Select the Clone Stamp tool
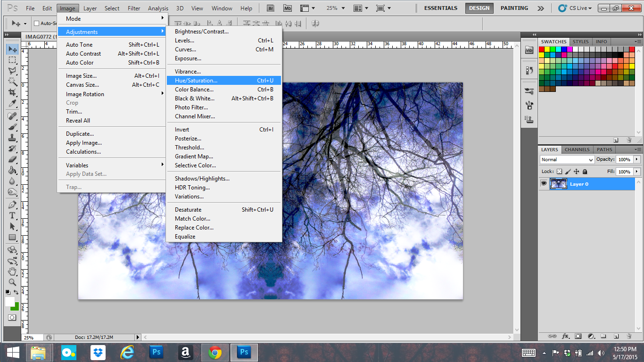 pos(12,138)
